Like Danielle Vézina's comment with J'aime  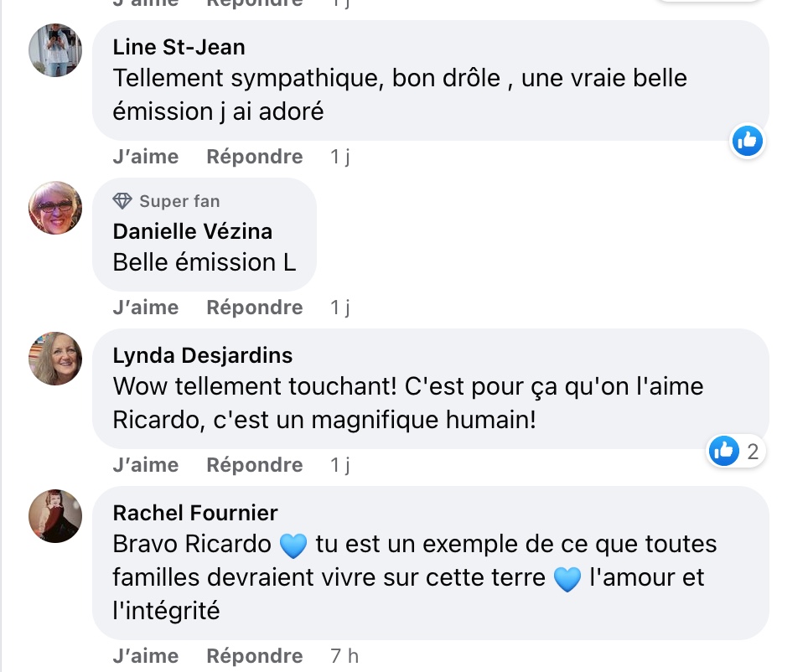coord(146,308)
